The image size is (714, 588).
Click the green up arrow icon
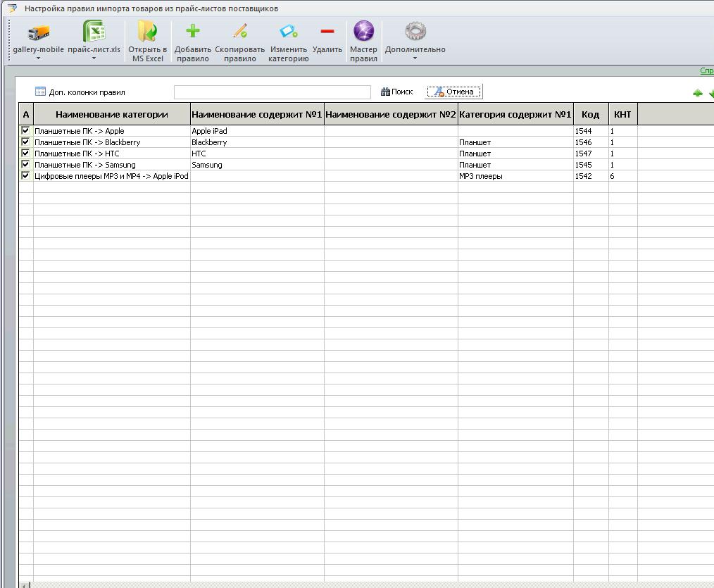[698, 94]
